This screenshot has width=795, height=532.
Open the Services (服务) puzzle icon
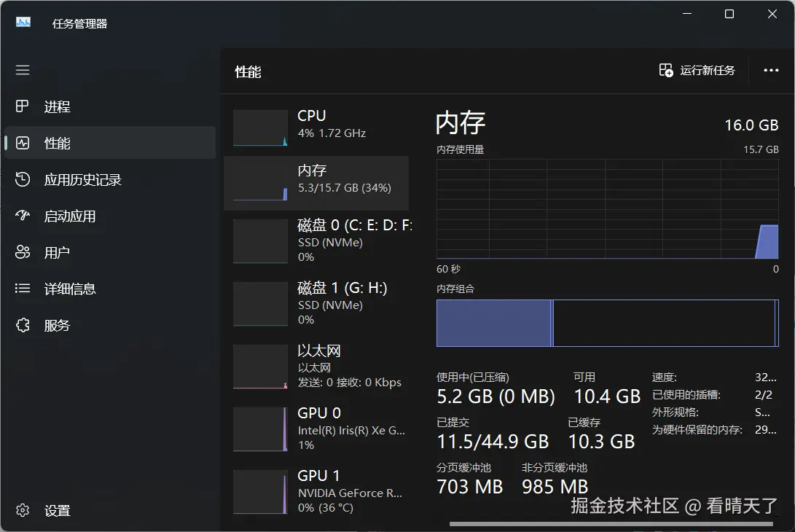23,325
